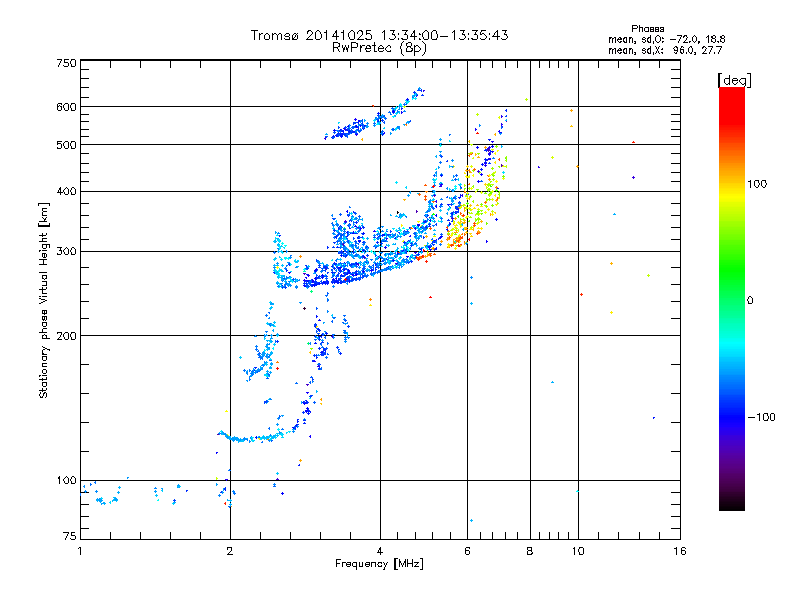800x600 pixels.
Task: Click the x-axis tick label "8"
Action: [x=530, y=551]
